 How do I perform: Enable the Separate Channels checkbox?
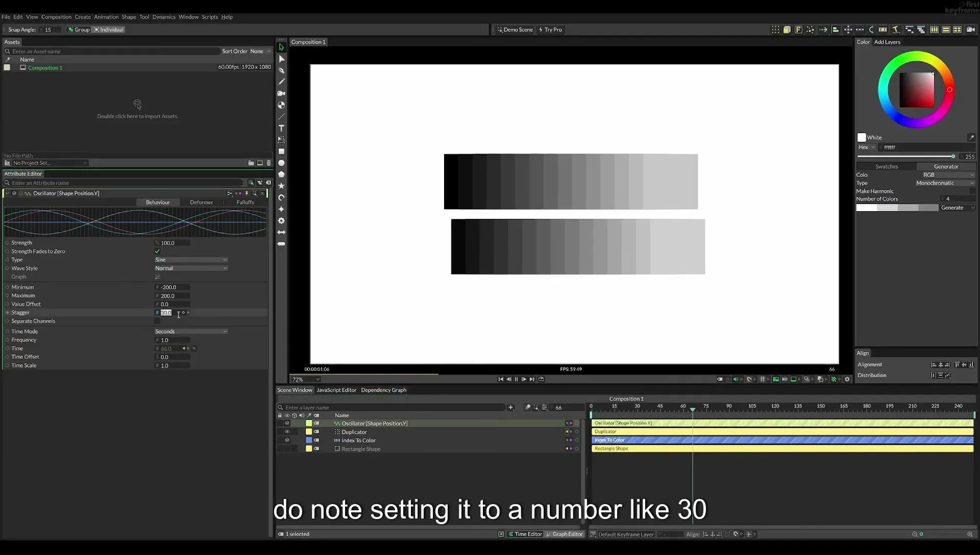coord(157,321)
